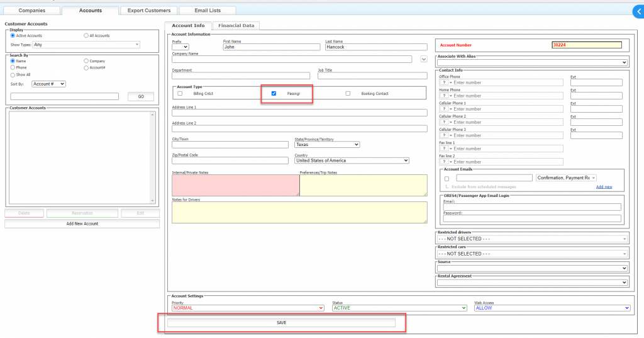The image size is (644, 338).
Task: Open the Show Types dropdown
Action: coord(86,45)
